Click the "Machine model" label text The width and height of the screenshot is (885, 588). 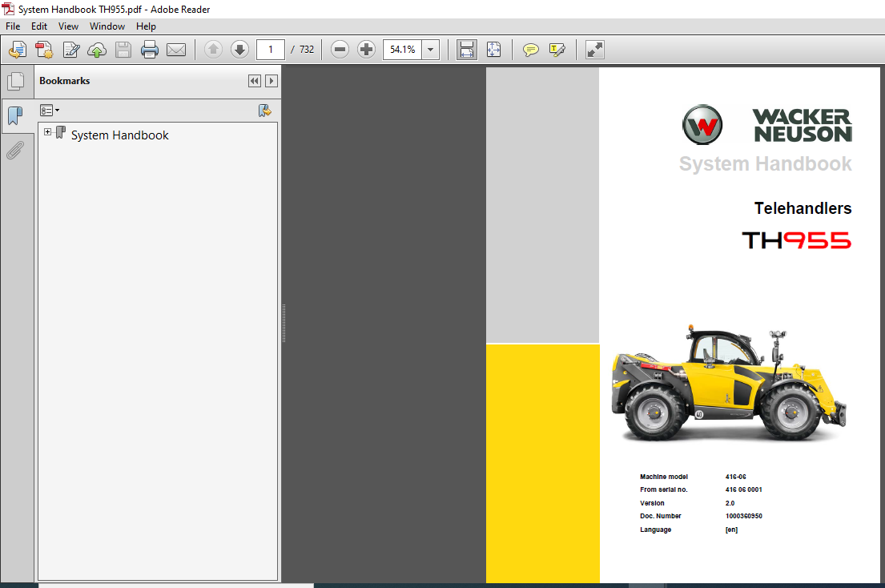pyautogui.click(x=664, y=477)
